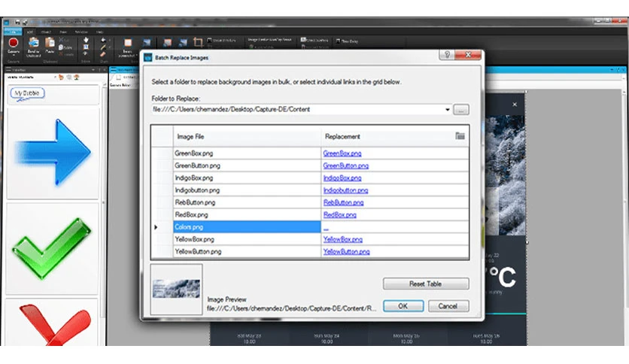Click the browse ellipsis button next to folder path

tap(461, 110)
